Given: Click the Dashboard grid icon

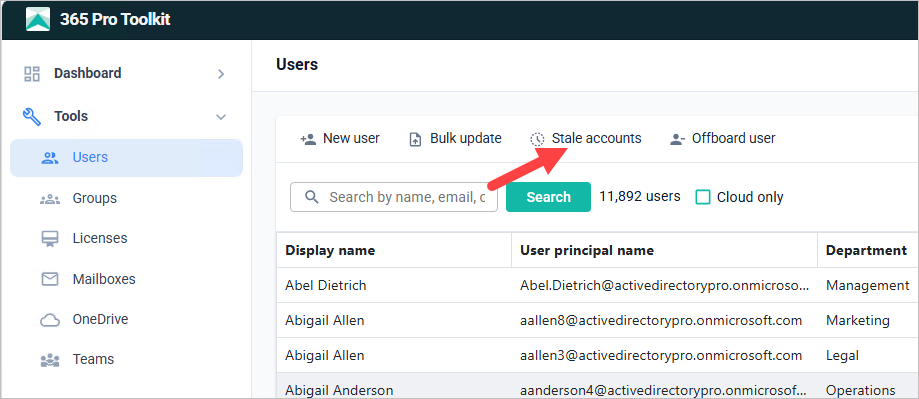Looking at the screenshot, I should 32,74.
